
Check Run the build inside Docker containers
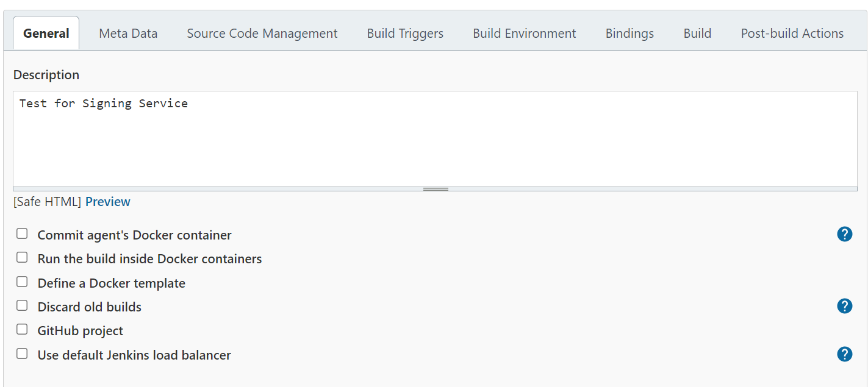point(22,258)
